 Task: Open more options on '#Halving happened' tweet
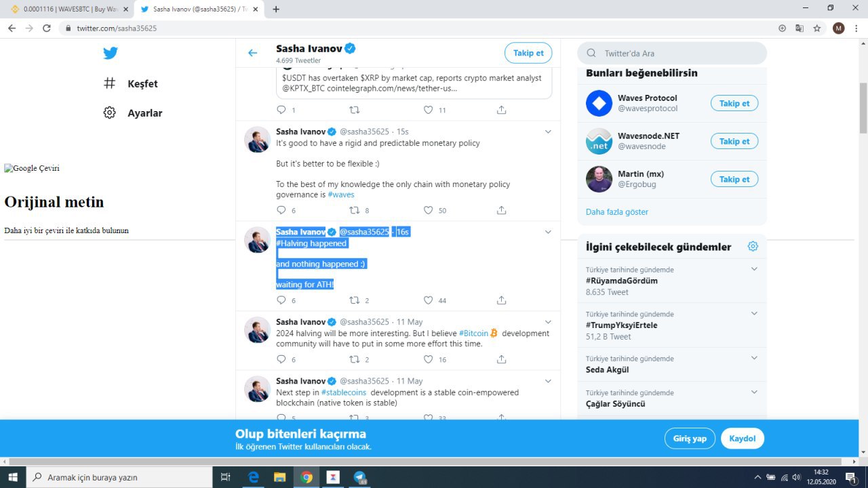click(x=548, y=232)
